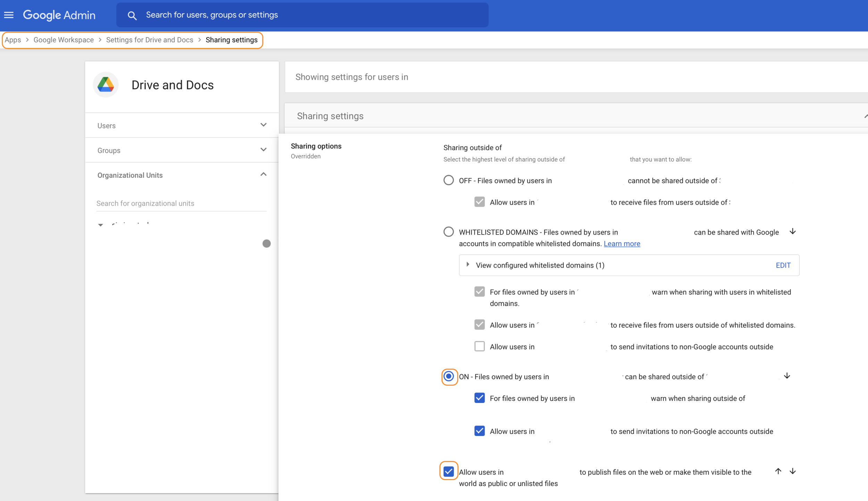Collapse the Sharing settings panel
Image resolution: width=868 pixels, height=501 pixels.
pyautogui.click(x=866, y=116)
